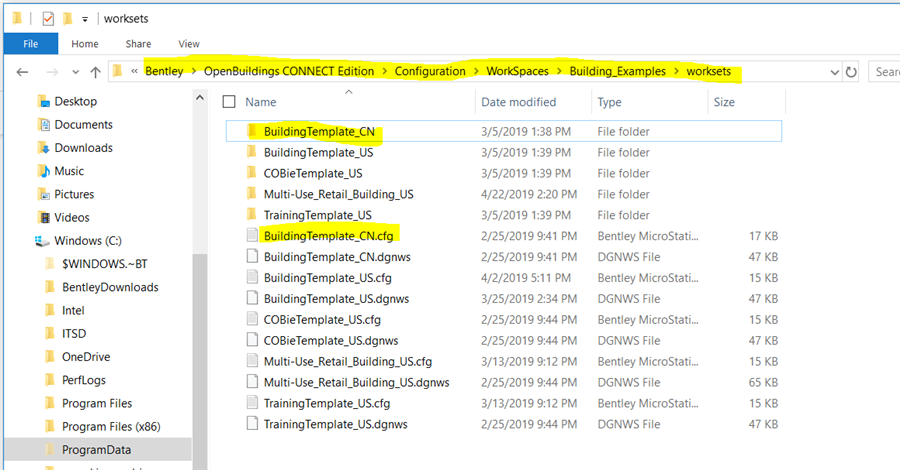Open the OneDrive folder in the tree
This screenshot has height=470, width=900.
tap(86, 357)
